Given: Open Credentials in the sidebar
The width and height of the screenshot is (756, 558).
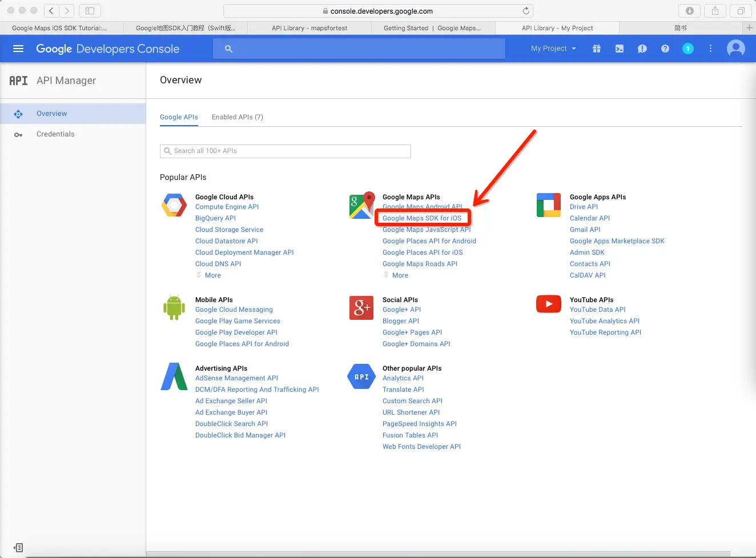Looking at the screenshot, I should point(55,134).
